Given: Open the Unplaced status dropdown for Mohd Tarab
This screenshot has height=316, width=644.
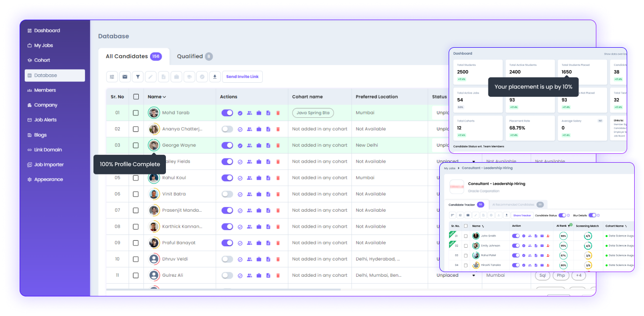Looking at the screenshot, I should point(444,113).
